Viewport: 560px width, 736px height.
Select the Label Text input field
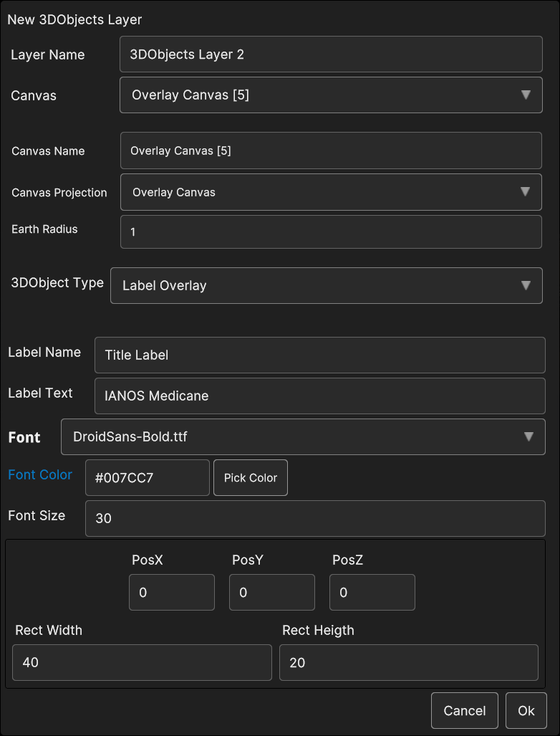(319, 396)
